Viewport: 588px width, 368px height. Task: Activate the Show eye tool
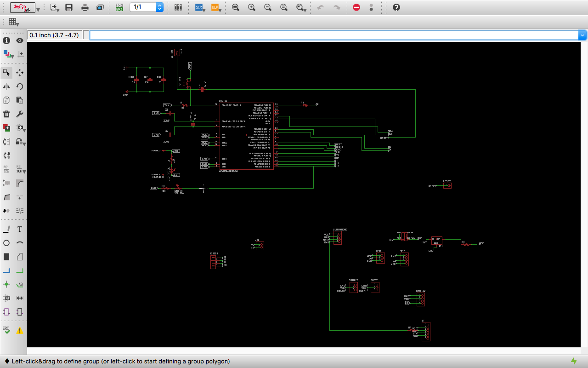click(20, 40)
